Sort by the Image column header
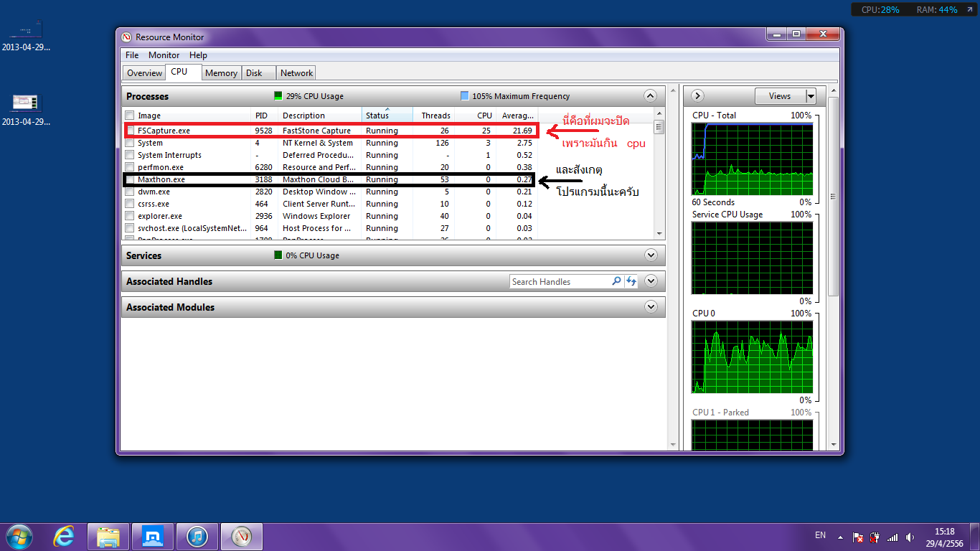Screen dimensions: 980x551 click(x=194, y=116)
